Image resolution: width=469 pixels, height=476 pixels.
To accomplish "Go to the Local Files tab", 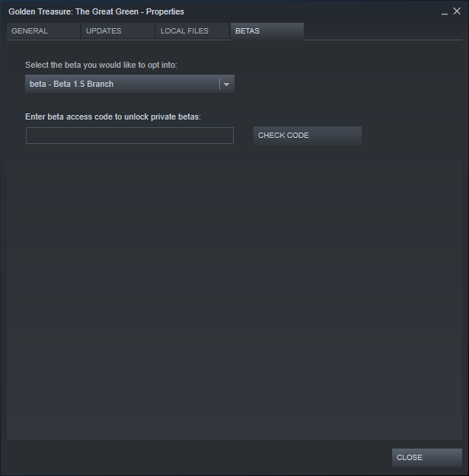I will click(193, 31).
